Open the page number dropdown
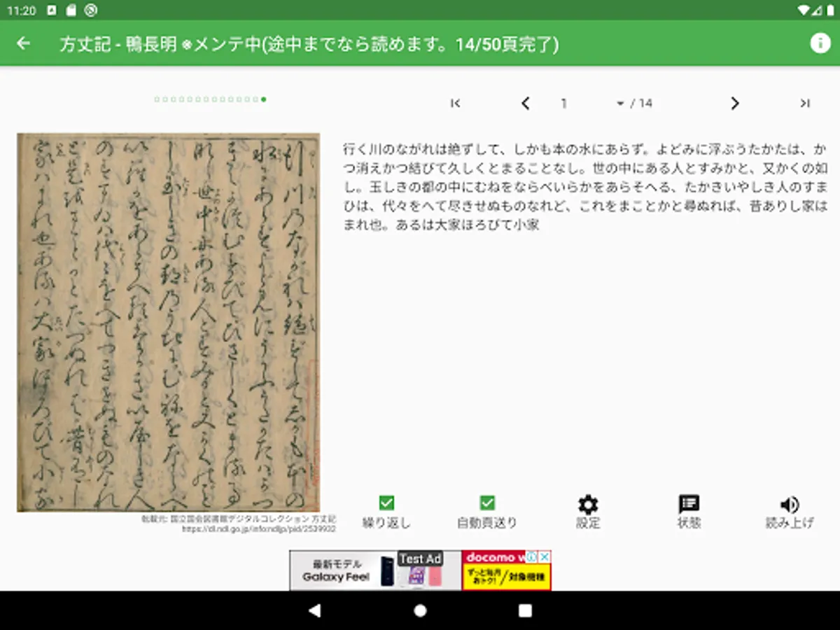This screenshot has height=630, width=840. click(619, 104)
